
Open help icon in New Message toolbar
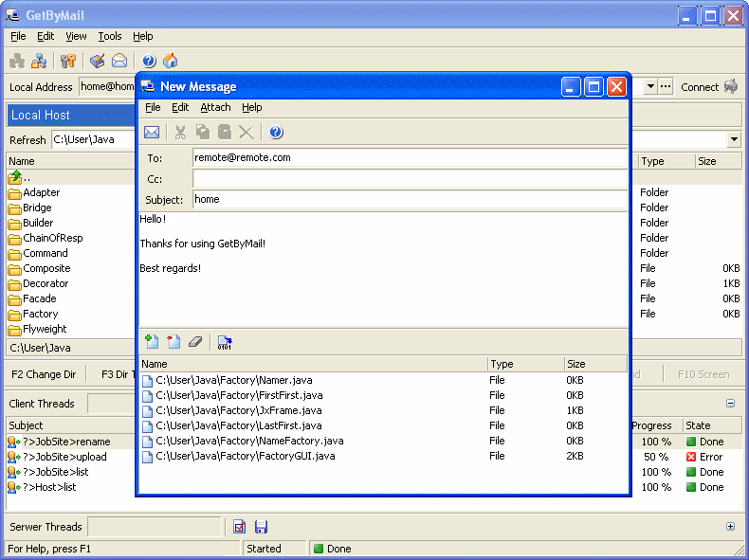click(x=276, y=133)
